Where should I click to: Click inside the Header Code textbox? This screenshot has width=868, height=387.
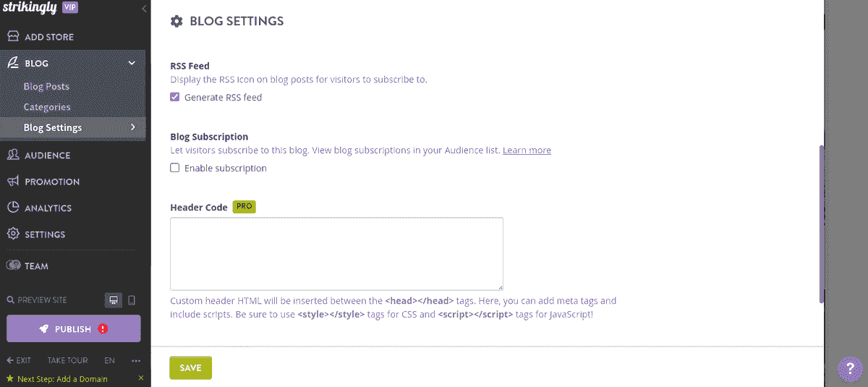tap(336, 254)
